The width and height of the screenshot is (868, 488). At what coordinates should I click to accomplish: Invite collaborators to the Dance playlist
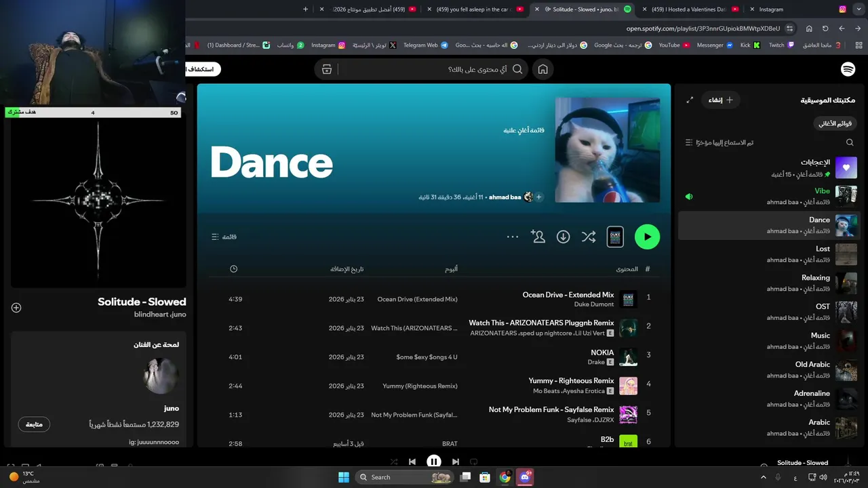pos(538,237)
